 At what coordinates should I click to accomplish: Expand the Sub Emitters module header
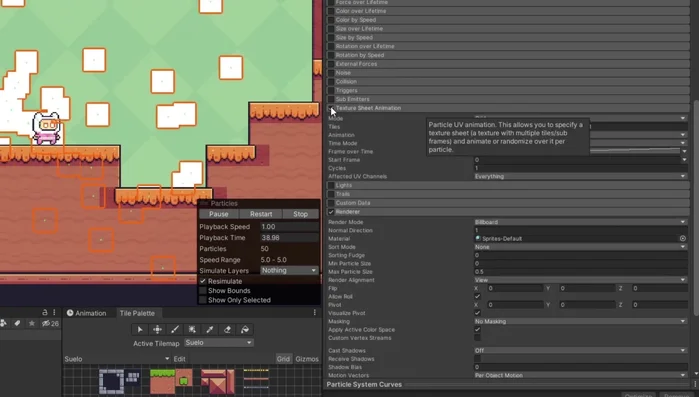[x=508, y=99]
